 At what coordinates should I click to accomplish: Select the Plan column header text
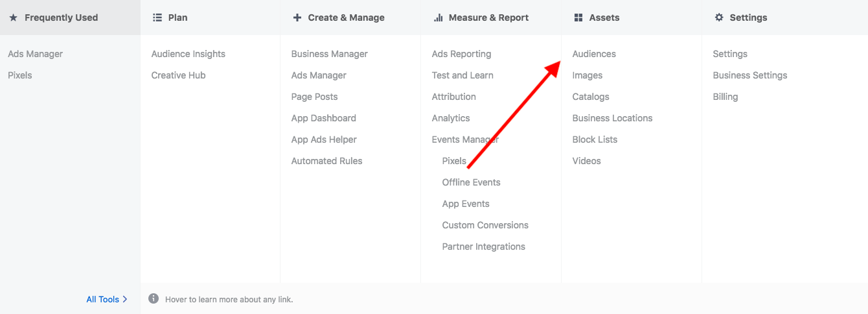[178, 18]
